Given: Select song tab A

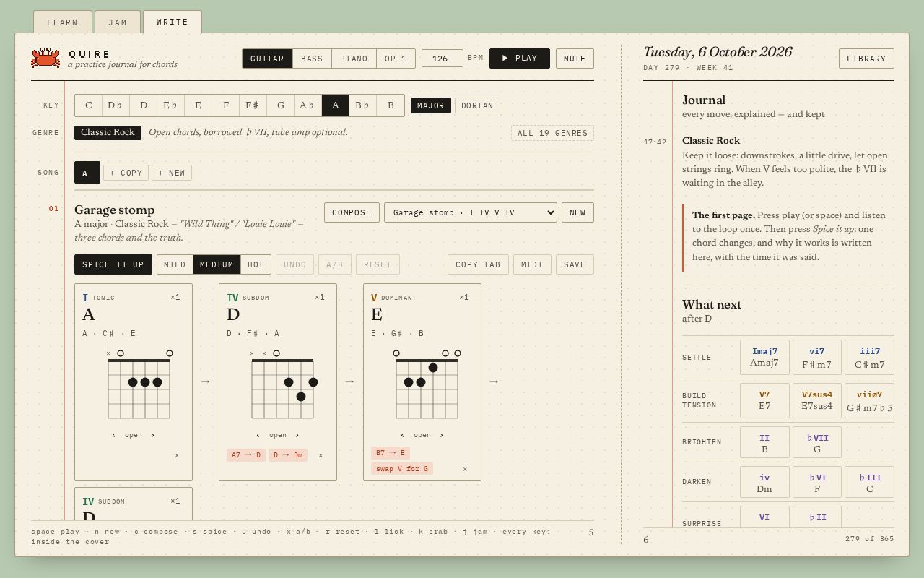Looking at the screenshot, I should point(87,173).
